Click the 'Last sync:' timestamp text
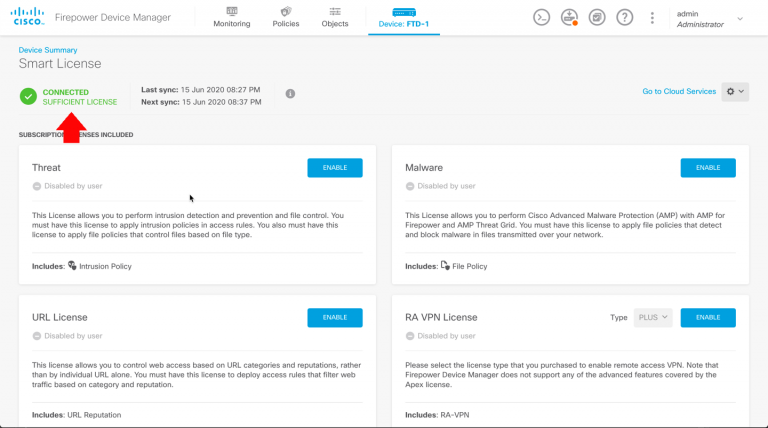This screenshot has width=768, height=428. tap(201, 90)
